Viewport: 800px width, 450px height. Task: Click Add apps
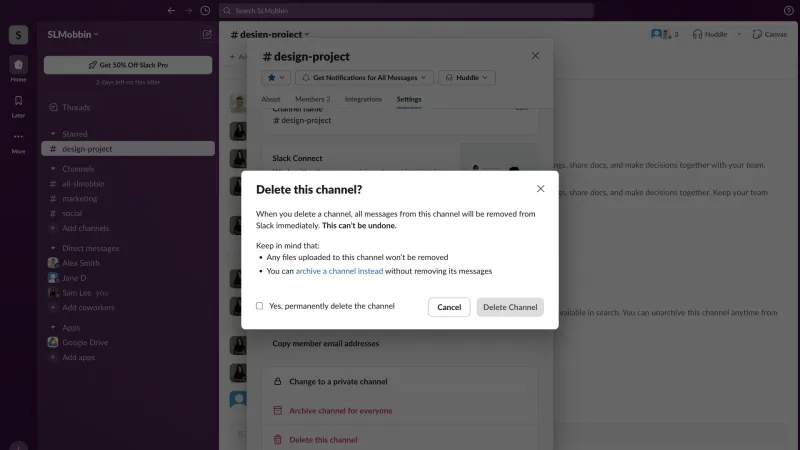pyautogui.click(x=78, y=357)
